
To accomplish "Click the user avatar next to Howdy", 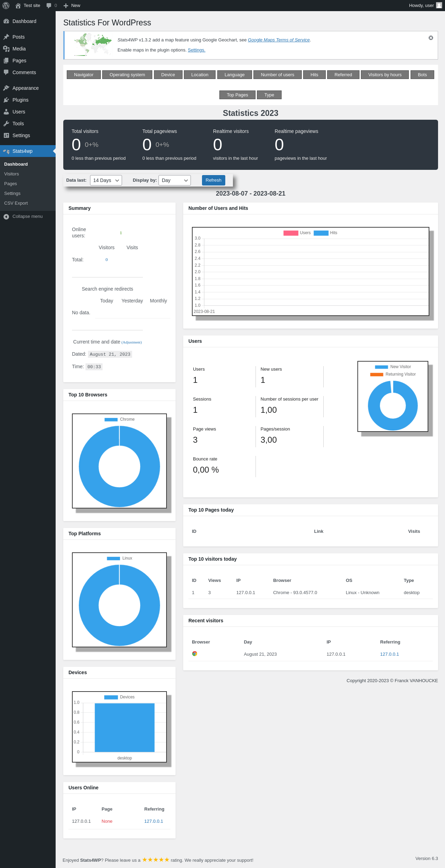I will point(439,6).
